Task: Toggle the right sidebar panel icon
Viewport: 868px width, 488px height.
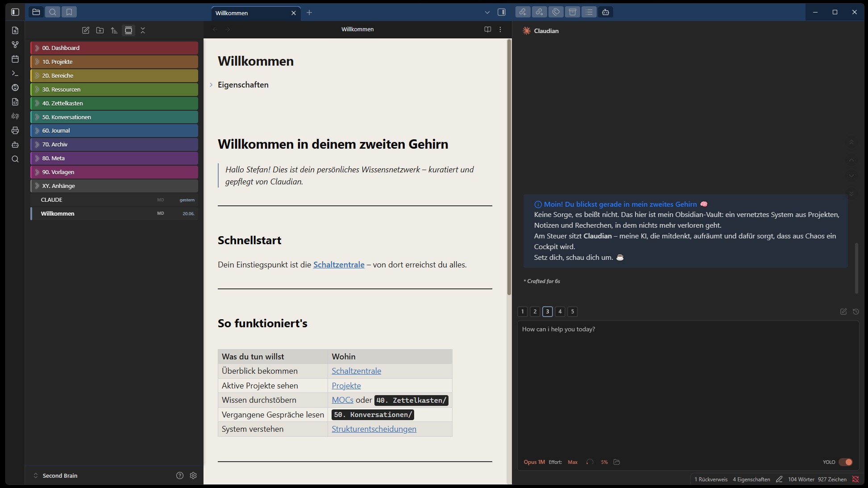Action: (x=502, y=12)
